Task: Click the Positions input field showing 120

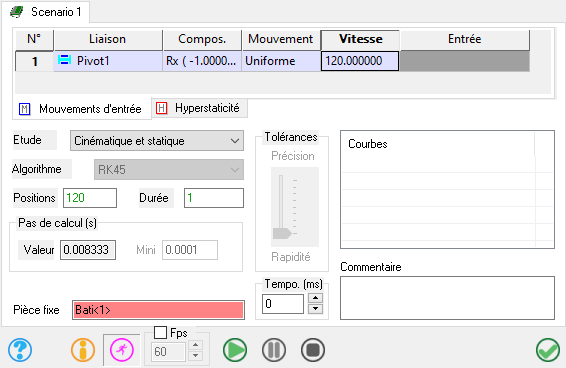Action: click(x=90, y=198)
